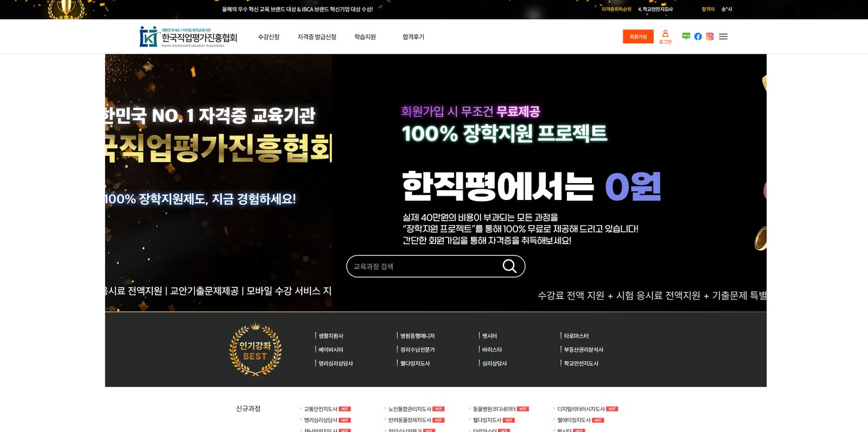Click the 로그인 person icon
The width and height of the screenshot is (868, 432).
pyautogui.click(x=665, y=34)
